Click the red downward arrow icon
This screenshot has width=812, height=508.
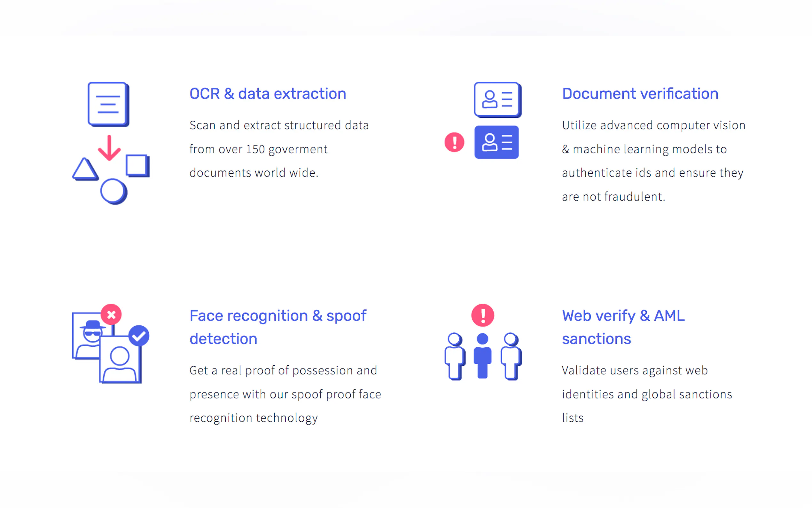pyautogui.click(x=109, y=148)
